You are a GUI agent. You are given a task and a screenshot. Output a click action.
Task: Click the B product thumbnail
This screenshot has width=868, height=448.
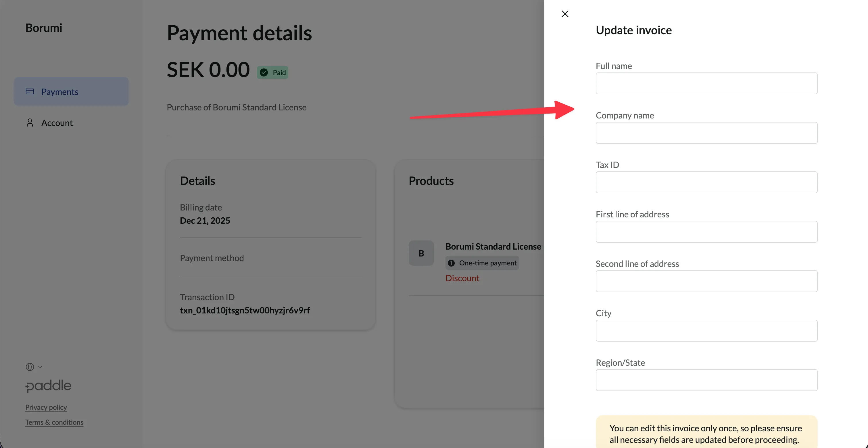421,253
